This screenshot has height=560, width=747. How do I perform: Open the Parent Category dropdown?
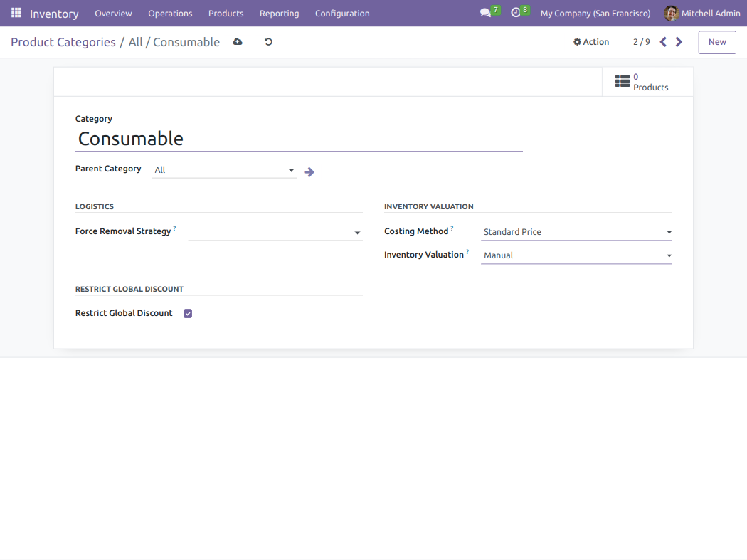click(x=292, y=170)
